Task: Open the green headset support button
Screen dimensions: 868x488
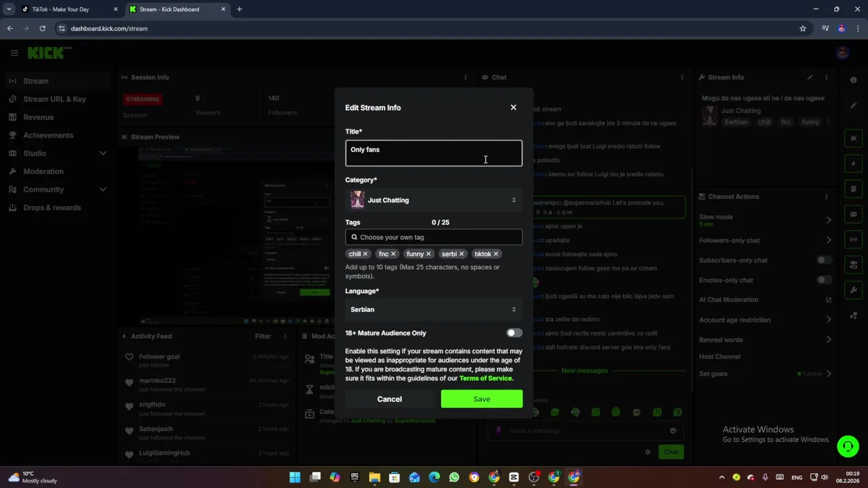Action: (x=848, y=446)
